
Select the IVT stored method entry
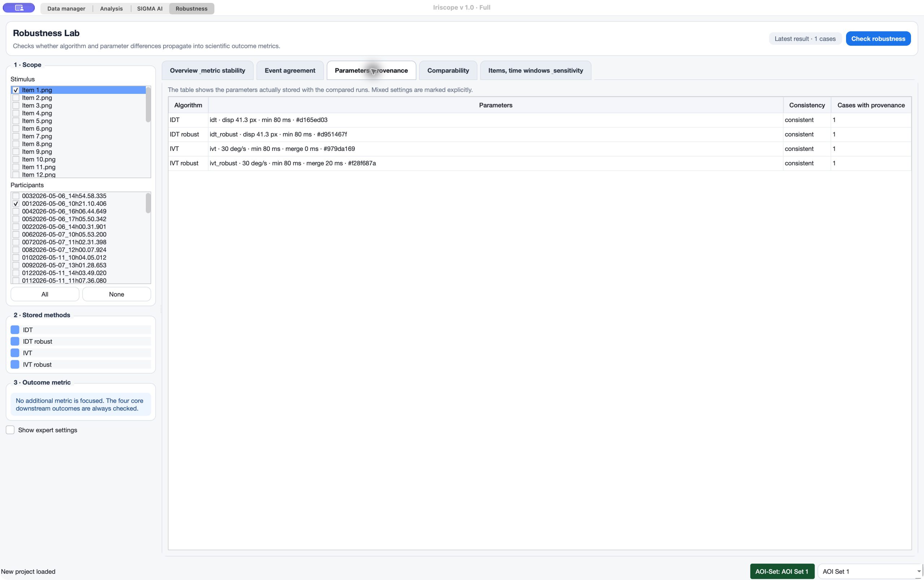click(80, 353)
